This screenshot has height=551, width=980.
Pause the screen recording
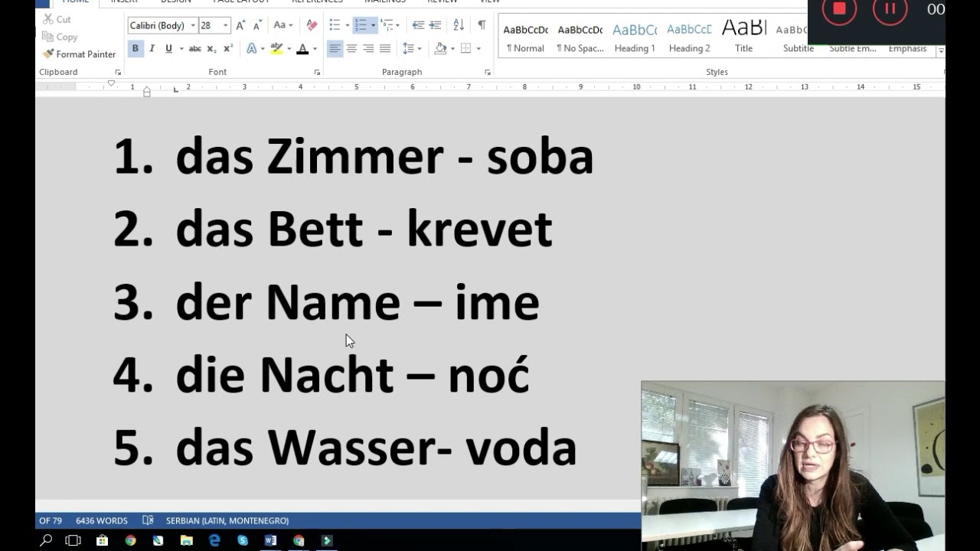click(x=890, y=8)
